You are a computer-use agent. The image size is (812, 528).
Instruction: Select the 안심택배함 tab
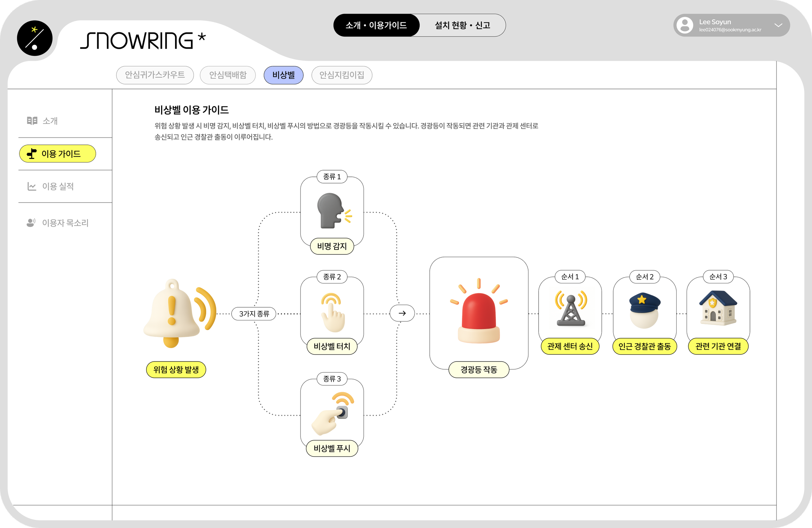pyautogui.click(x=228, y=75)
